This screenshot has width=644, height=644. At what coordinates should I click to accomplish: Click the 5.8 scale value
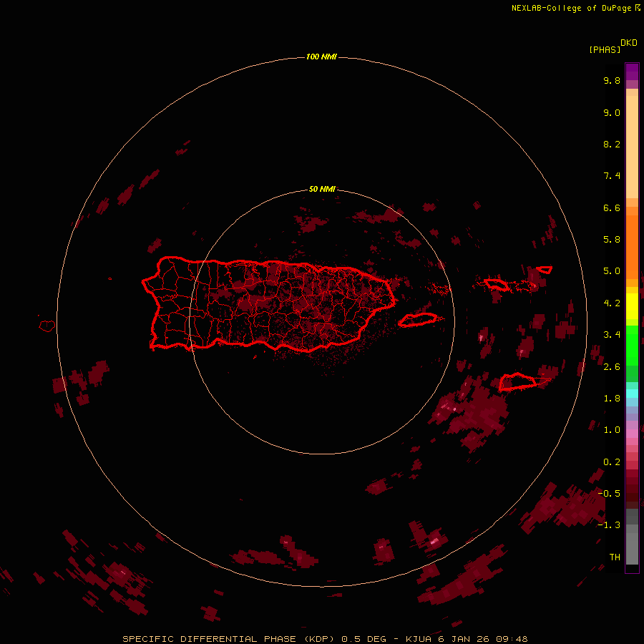point(612,240)
